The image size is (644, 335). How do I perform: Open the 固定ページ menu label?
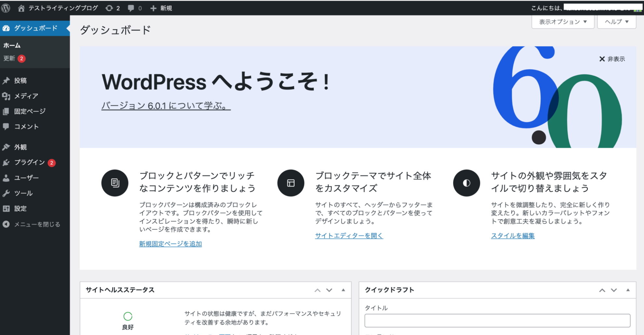(x=30, y=111)
